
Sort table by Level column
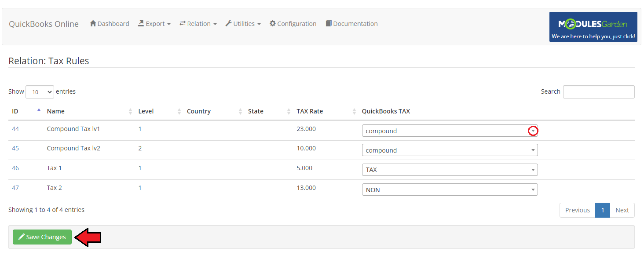click(146, 111)
